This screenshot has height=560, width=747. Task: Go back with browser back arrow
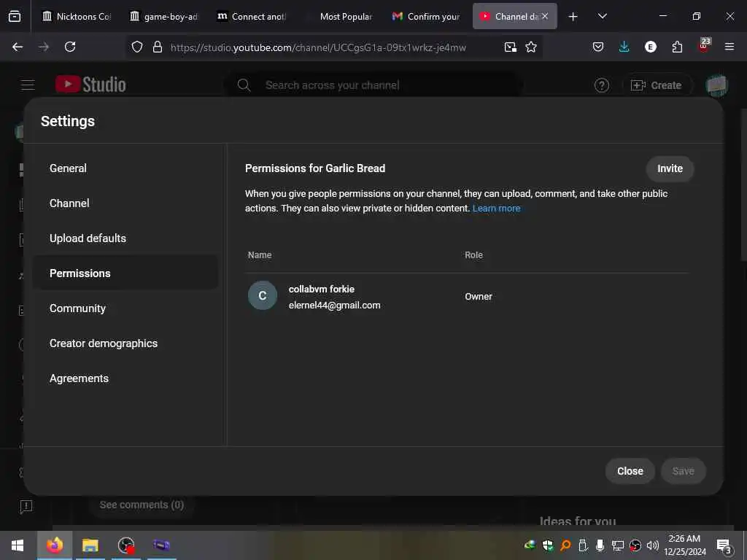tap(18, 47)
